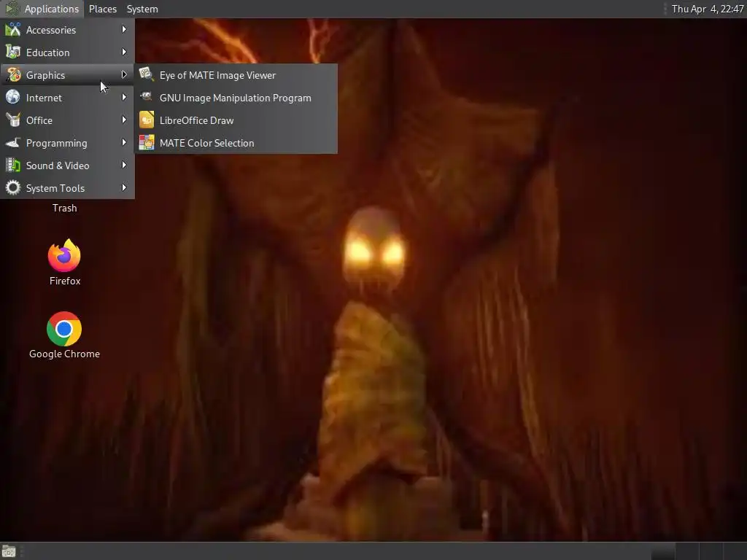
Task: Click the Trash desktop label
Action: tap(64, 208)
